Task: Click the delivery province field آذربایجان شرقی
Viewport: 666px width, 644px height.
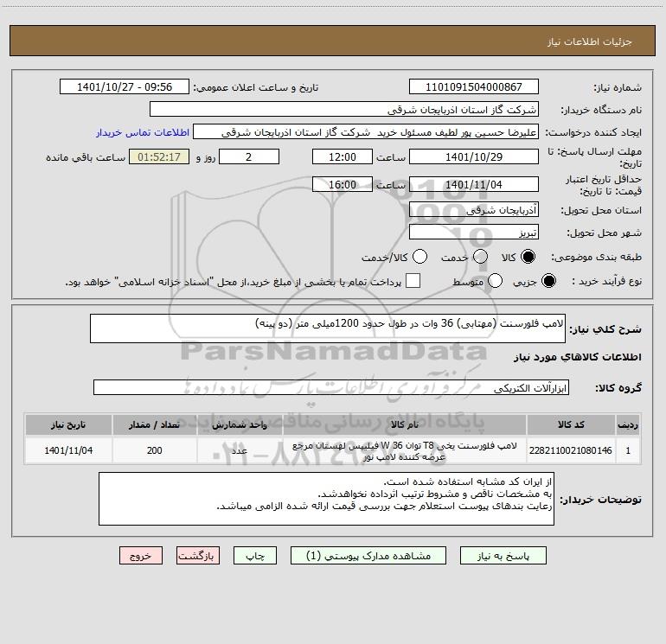Action: point(474,209)
